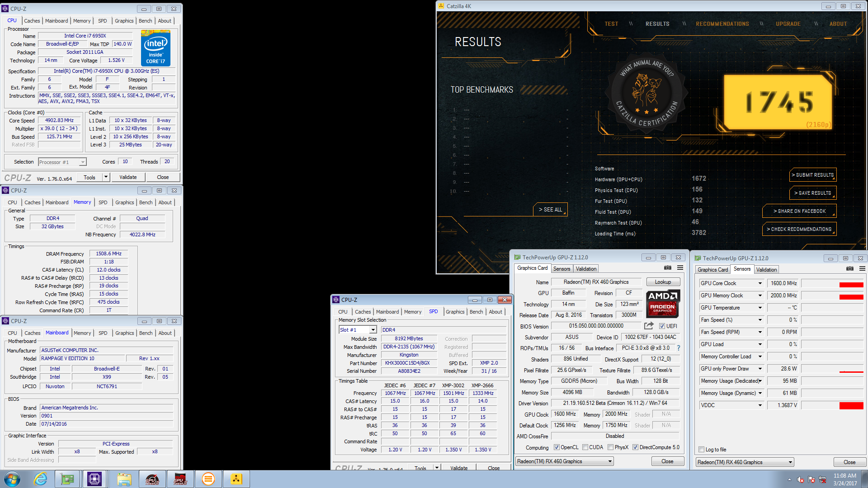
Task: Open the TEST menu in Catzilla
Action: (x=611, y=24)
